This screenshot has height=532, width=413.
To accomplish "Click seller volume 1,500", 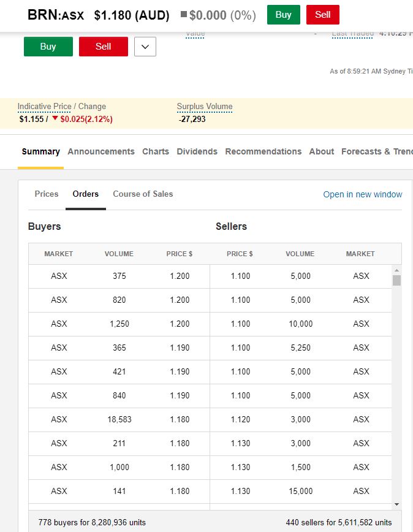I will tap(301, 468).
